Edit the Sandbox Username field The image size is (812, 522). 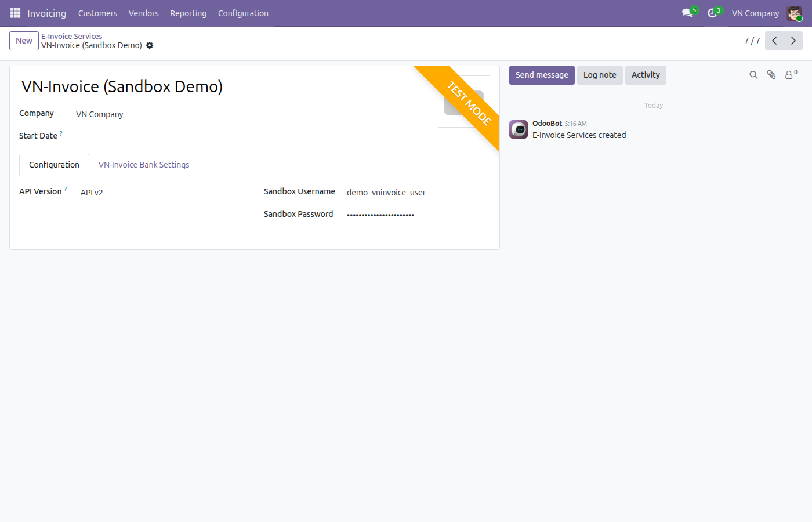[x=418, y=193]
